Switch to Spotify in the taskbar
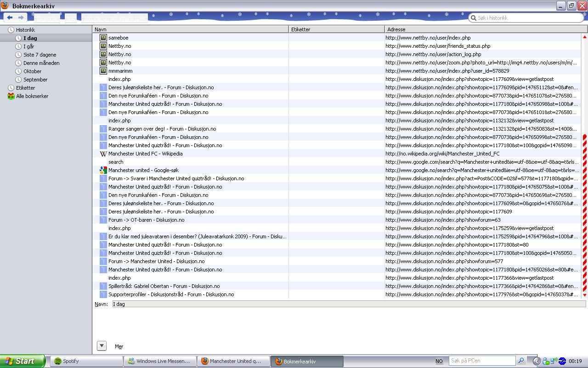This screenshot has width=588, height=368. [85, 361]
